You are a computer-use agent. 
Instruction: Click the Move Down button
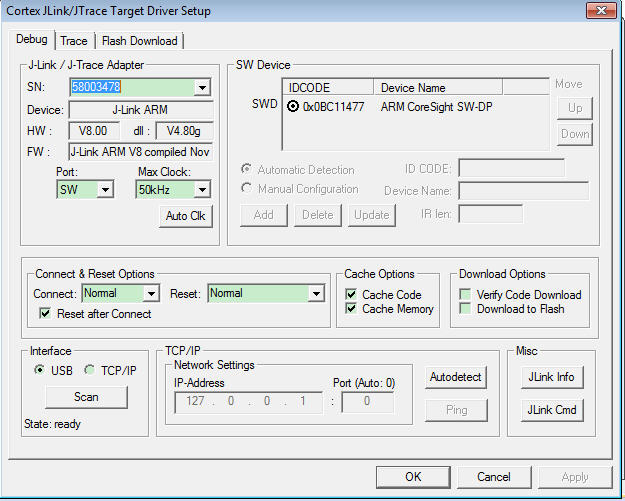click(x=575, y=134)
